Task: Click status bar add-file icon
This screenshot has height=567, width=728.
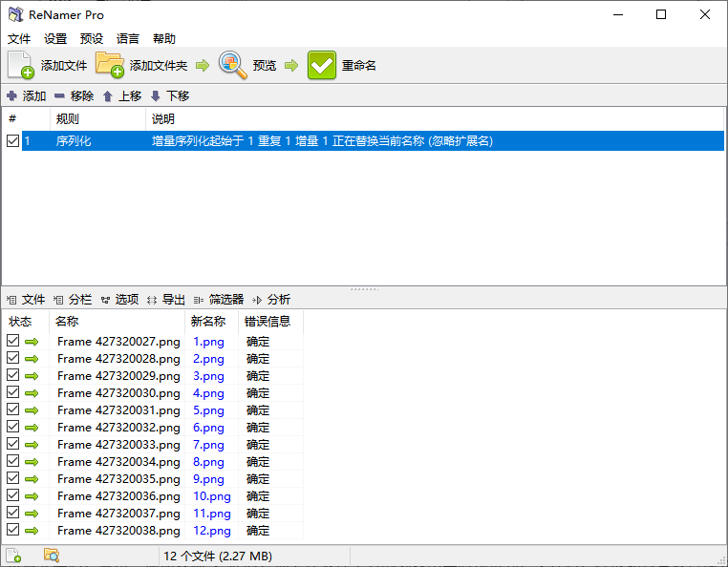Action: click(x=13, y=556)
